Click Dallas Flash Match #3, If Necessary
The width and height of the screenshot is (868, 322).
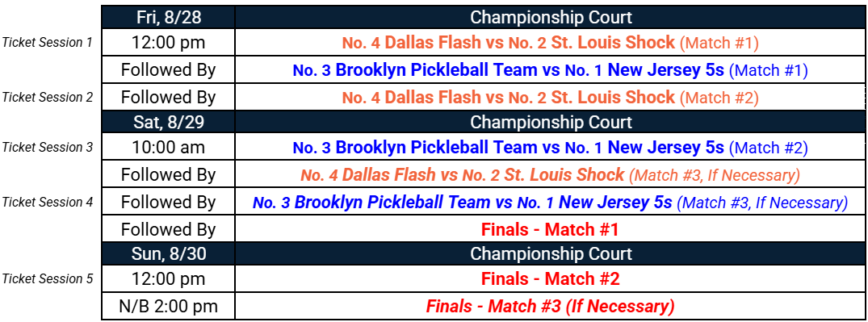click(x=550, y=175)
